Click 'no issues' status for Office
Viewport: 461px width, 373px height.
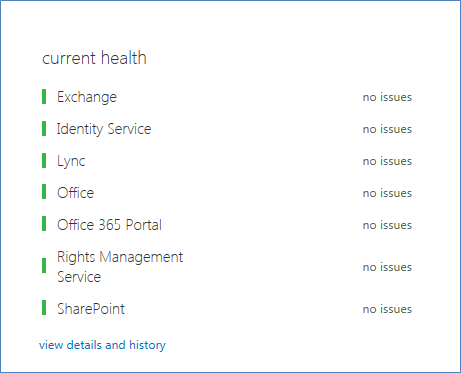point(387,193)
